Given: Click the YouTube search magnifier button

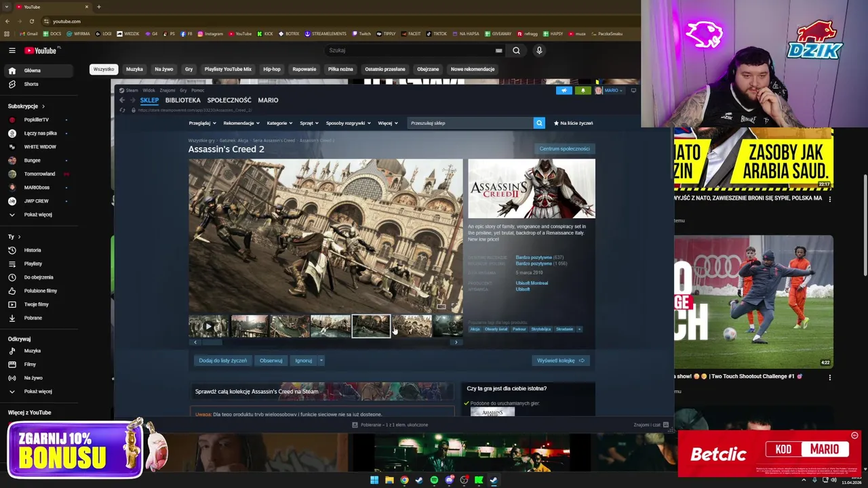Looking at the screenshot, I should click(516, 50).
